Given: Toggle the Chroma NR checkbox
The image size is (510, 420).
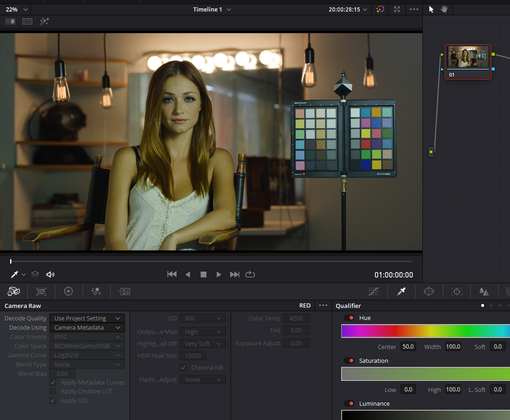Looking at the screenshot, I should 183,367.
